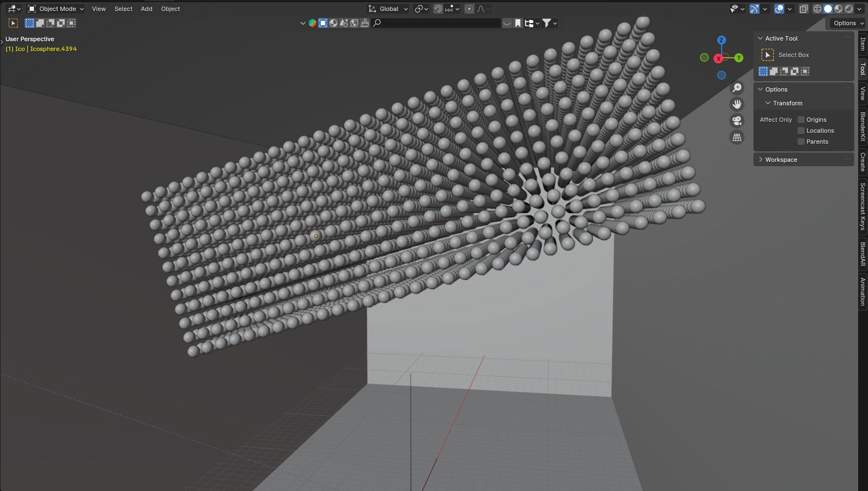This screenshot has height=491, width=868.
Task: Open the View menu
Action: pos(99,9)
